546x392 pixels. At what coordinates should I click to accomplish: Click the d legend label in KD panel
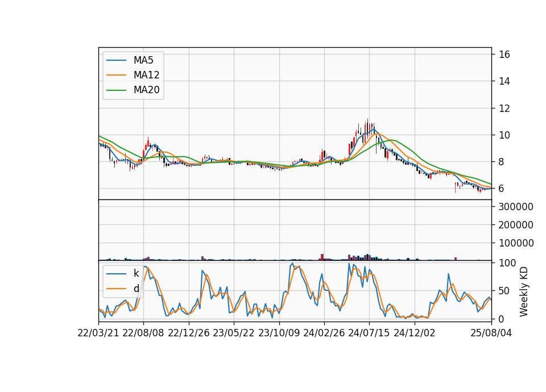[x=136, y=289]
